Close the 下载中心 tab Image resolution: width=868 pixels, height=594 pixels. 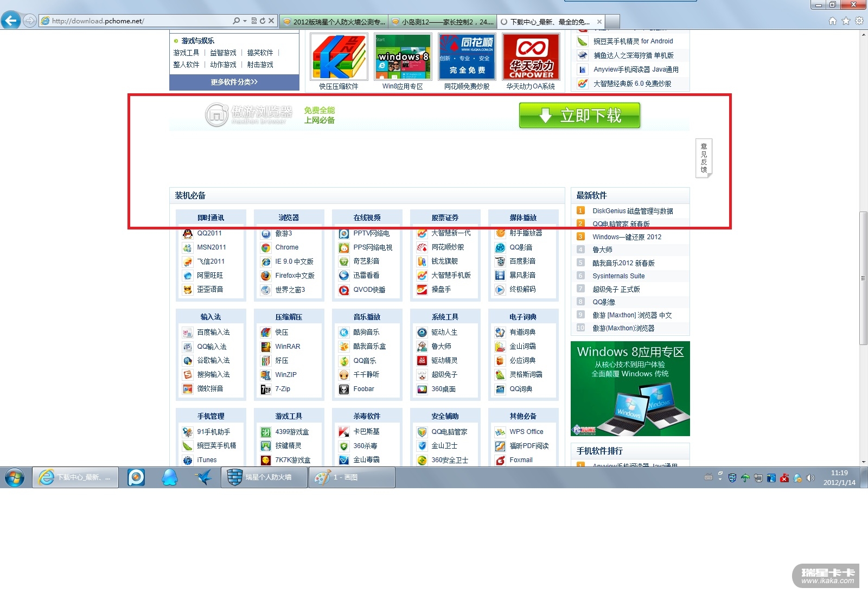[x=599, y=22]
